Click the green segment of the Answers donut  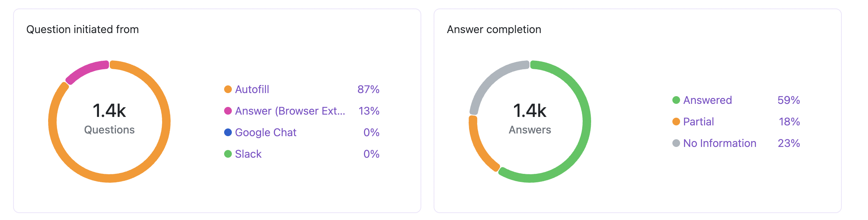pyautogui.click(x=586, y=122)
